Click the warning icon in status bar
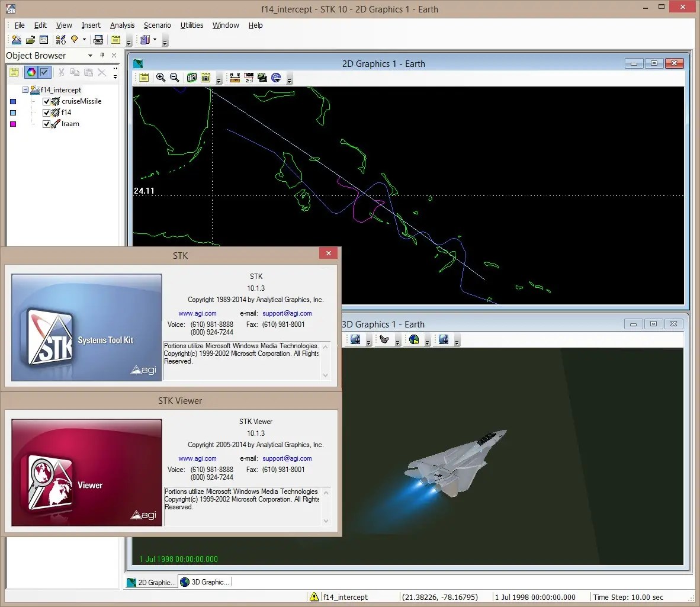This screenshot has width=700, height=607. point(314,597)
